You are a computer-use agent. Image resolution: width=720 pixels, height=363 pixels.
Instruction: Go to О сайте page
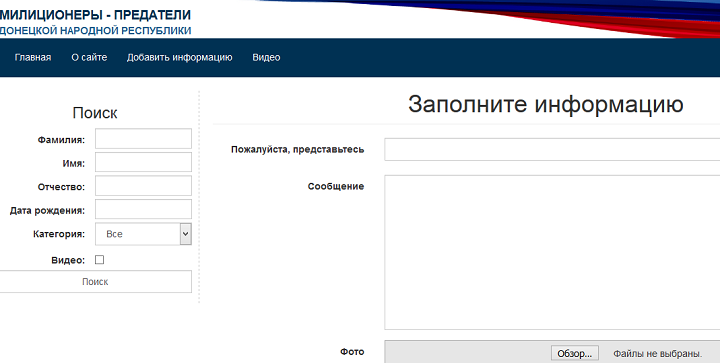click(x=89, y=57)
